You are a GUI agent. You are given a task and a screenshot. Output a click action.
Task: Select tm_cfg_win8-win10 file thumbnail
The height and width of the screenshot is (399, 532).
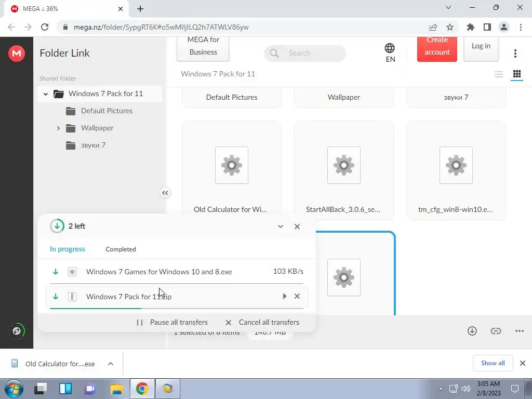pyautogui.click(x=456, y=170)
